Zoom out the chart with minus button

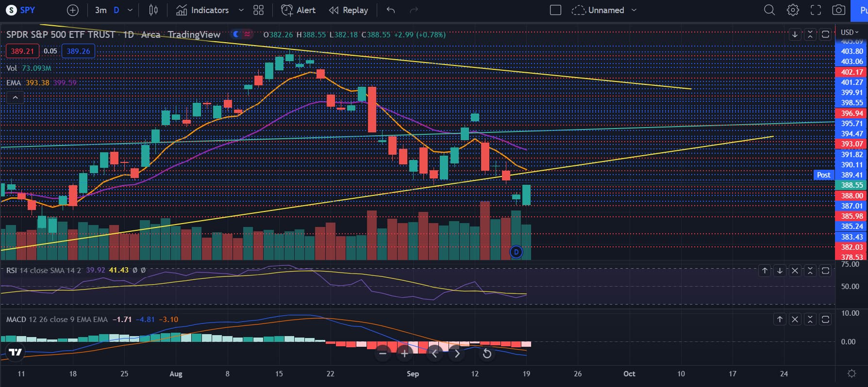(x=383, y=354)
